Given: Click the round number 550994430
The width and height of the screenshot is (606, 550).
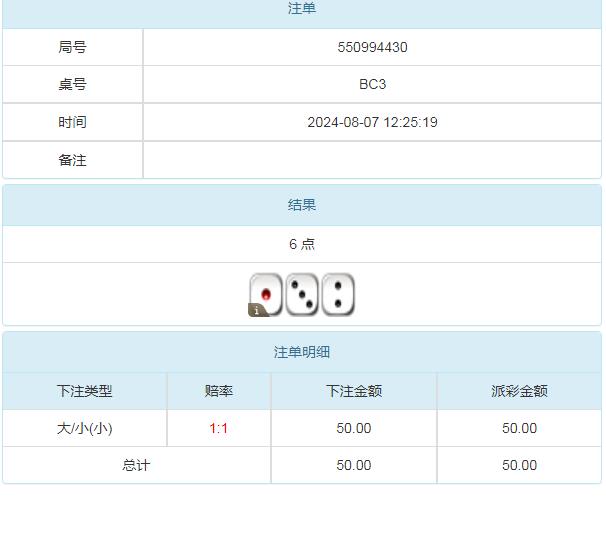Looking at the screenshot, I should [x=372, y=47].
